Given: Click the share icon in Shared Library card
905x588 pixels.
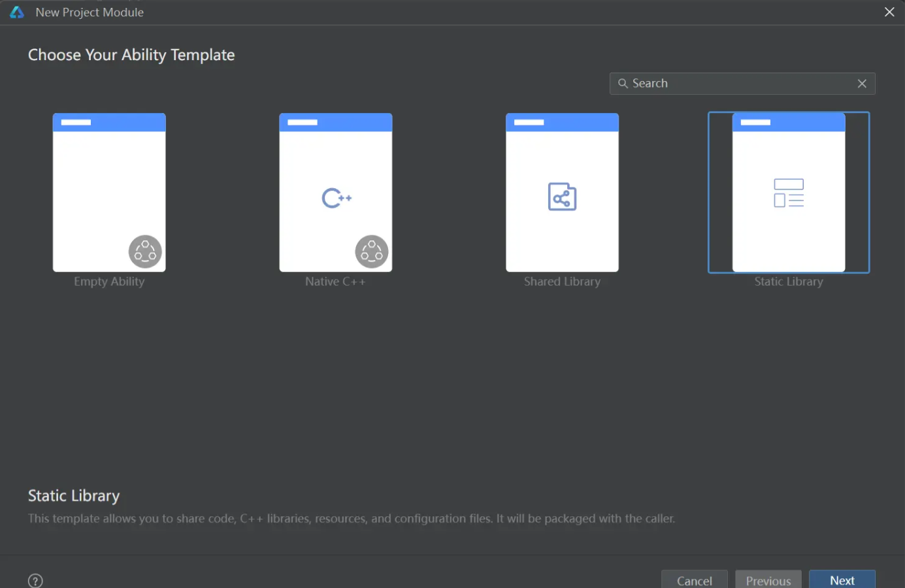Looking at the screenshot, I should tap(562, 197).
